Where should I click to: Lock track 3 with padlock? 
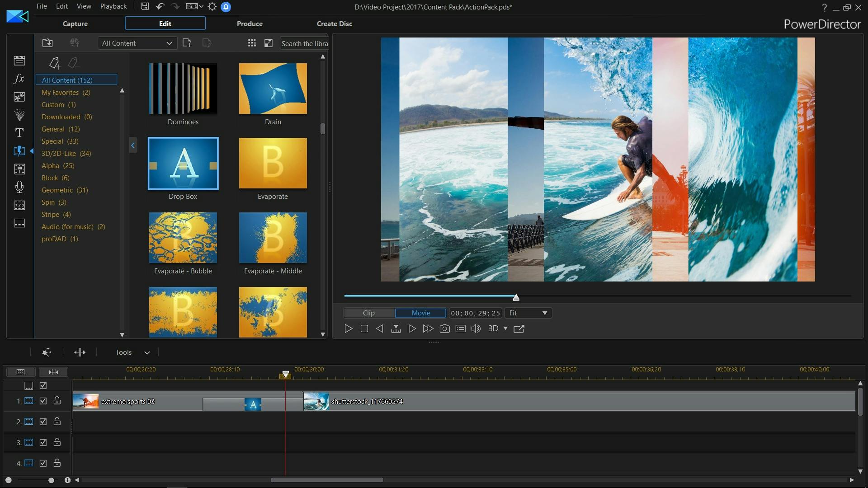[x=57, y=442]
